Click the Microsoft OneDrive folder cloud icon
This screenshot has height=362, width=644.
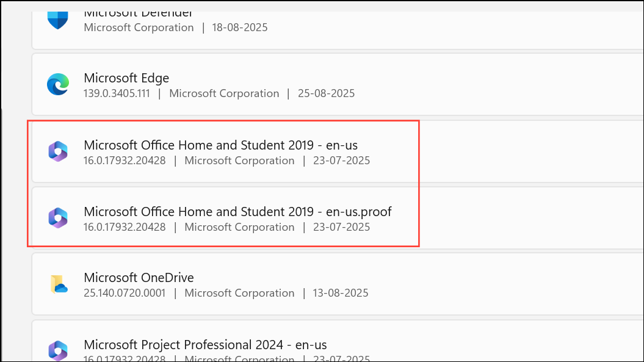59,284
